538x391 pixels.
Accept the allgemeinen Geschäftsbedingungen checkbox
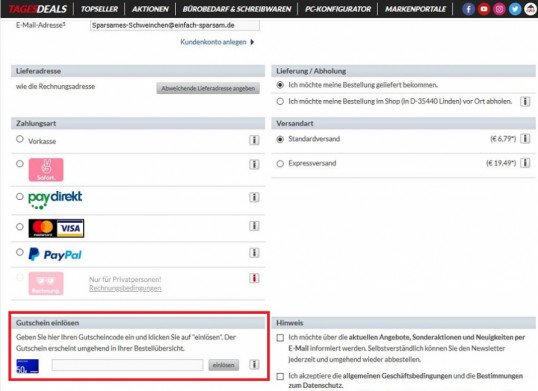[x=280, y=376]
